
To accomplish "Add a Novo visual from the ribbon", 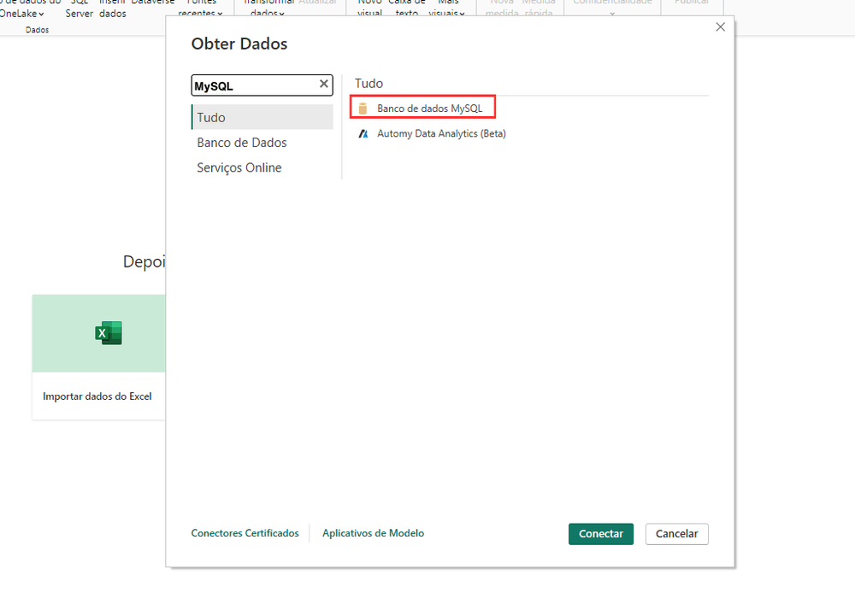I will [369, 9].
